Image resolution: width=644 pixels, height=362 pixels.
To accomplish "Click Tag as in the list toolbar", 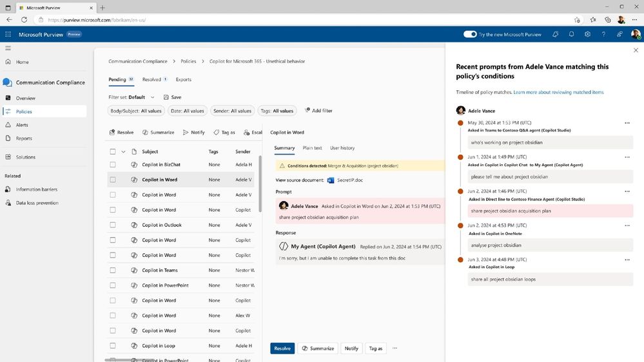I will point(224,132).
